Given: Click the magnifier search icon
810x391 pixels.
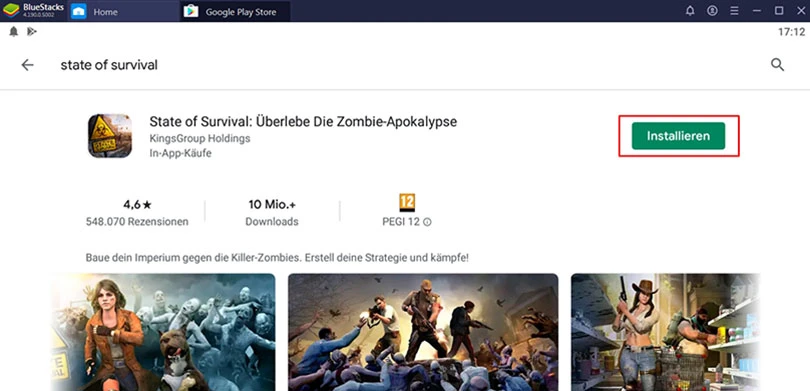Looking at the screenshot, I should (x=777, y=65).
